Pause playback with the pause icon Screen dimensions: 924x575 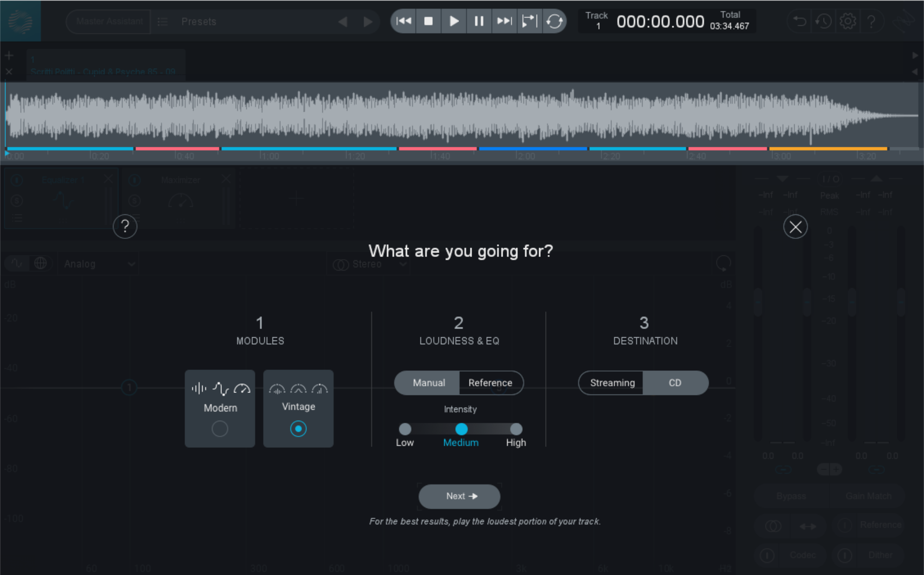[x=479, y=21]
